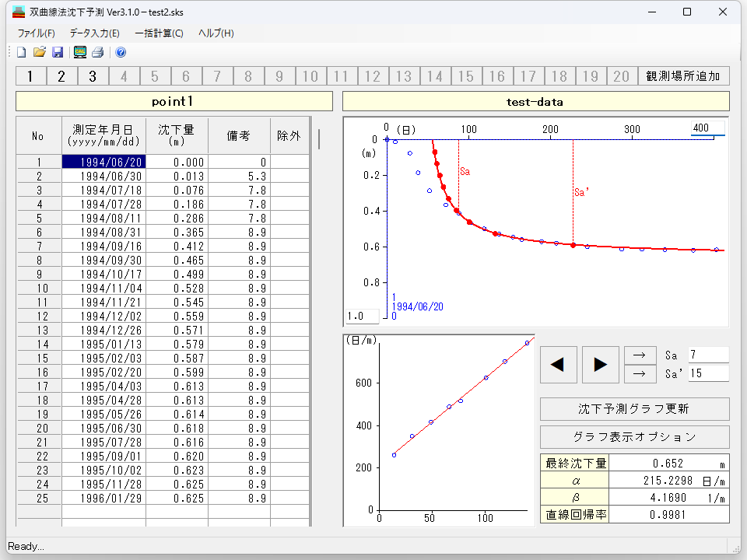
Task: Click the 沈下予測グラフ更新 button
Action: point(635,409)
